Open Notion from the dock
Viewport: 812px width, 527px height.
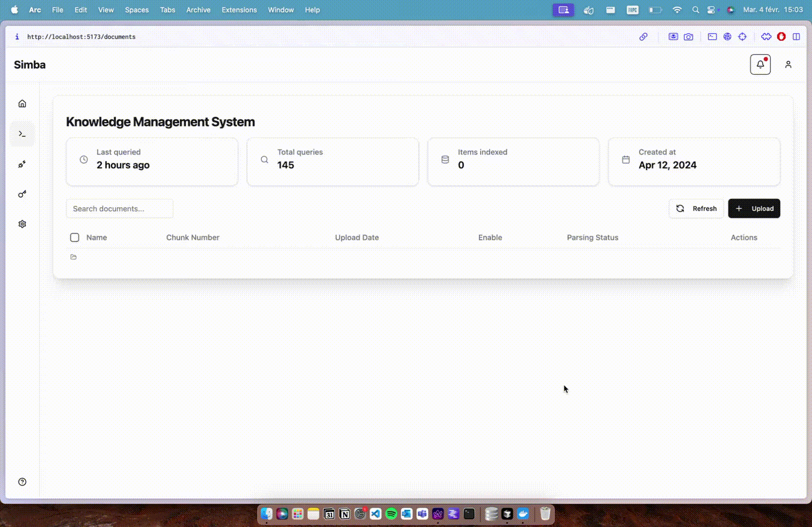(x=344, y=514)
